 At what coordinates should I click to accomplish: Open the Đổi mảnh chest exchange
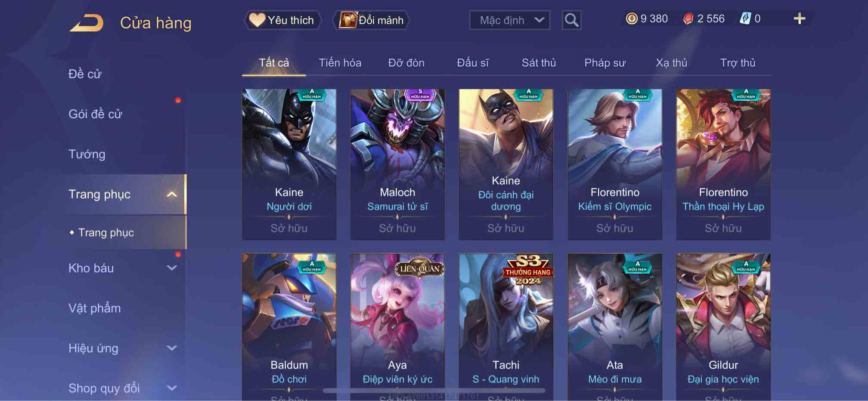click(x=371, y=20)
